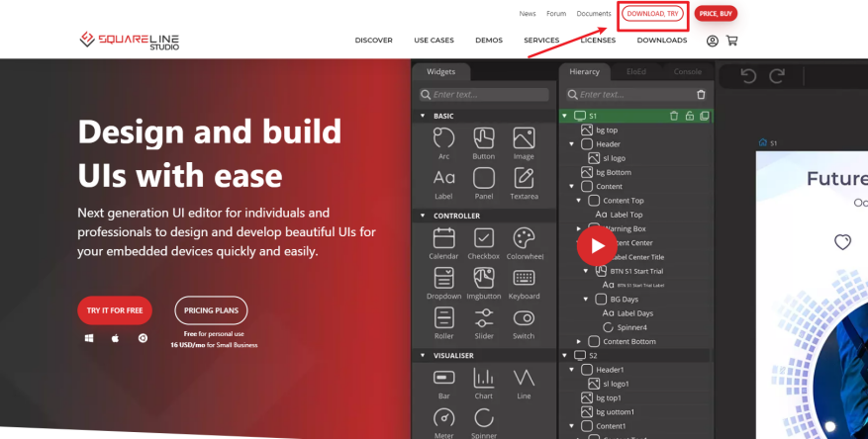Switch to the Hierarchy tab
Image resolution: width=868 pixels, height=439 pixels.
(x=584, y=72)
